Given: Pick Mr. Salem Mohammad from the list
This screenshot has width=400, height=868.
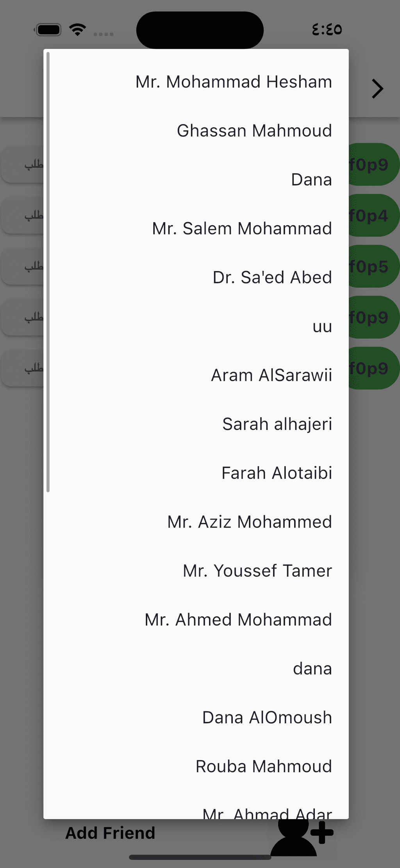Looking at the screenshot, I should (x=242, y=229).
